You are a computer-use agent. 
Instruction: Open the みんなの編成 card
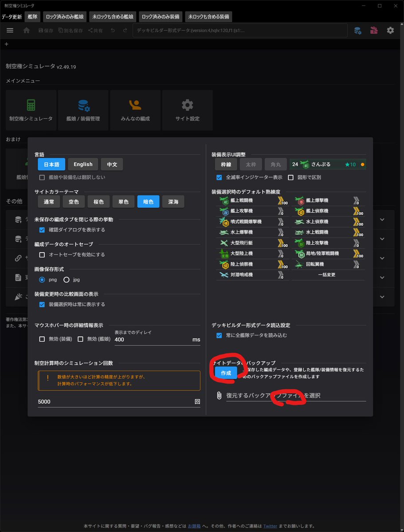[135, 110]
